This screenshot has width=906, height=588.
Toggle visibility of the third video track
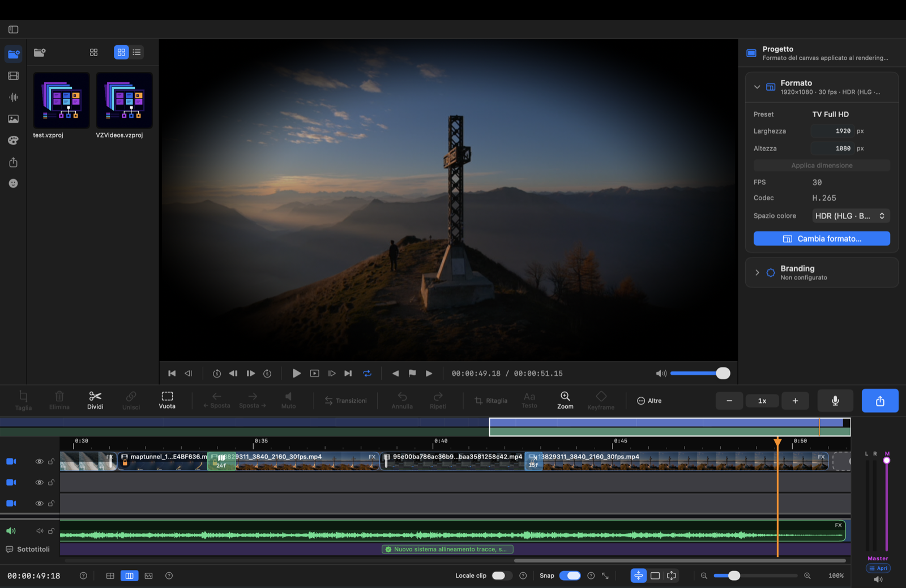[39, 503]
